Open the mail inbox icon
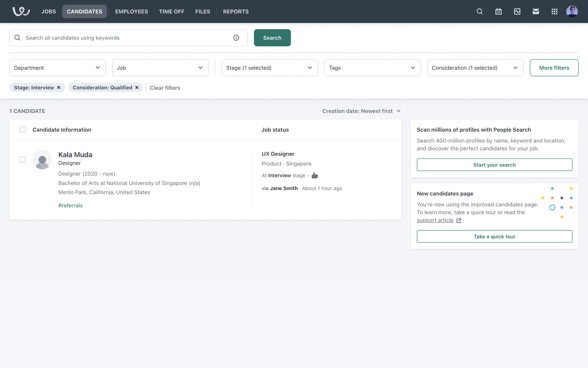This screenshot has height=368, width=588. point(536,11)
